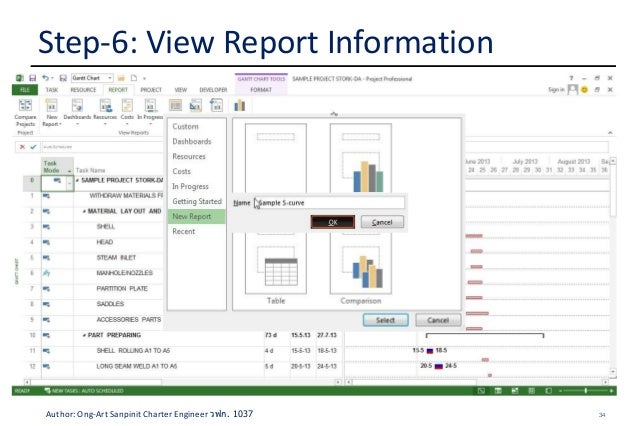The height and width of the screenshot is (426, 638).
Task: Click the Resources report icon in ribbon
Action: (106, 105)
